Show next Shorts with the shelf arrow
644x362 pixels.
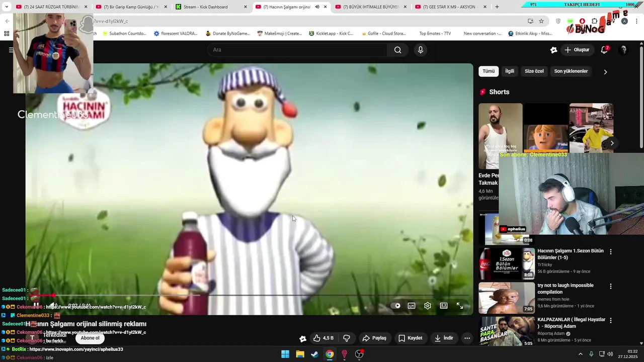click(x=612, y=143)
